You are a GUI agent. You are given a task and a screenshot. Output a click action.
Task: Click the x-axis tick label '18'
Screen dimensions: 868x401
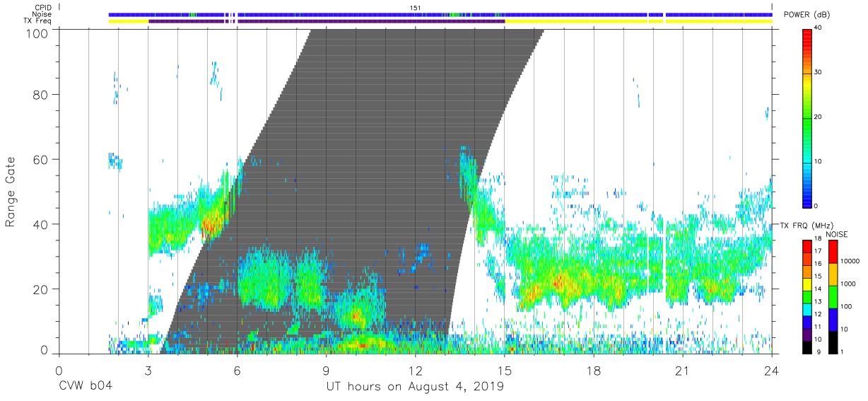click(594, 371)
